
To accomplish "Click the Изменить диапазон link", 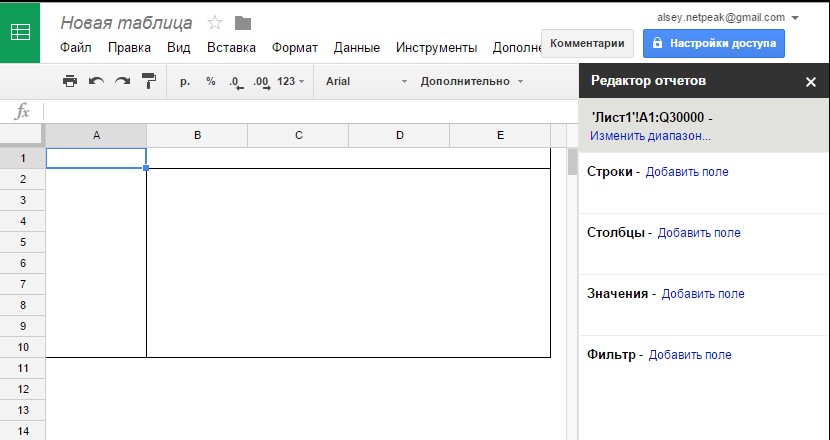I will [x=650, y=135].
